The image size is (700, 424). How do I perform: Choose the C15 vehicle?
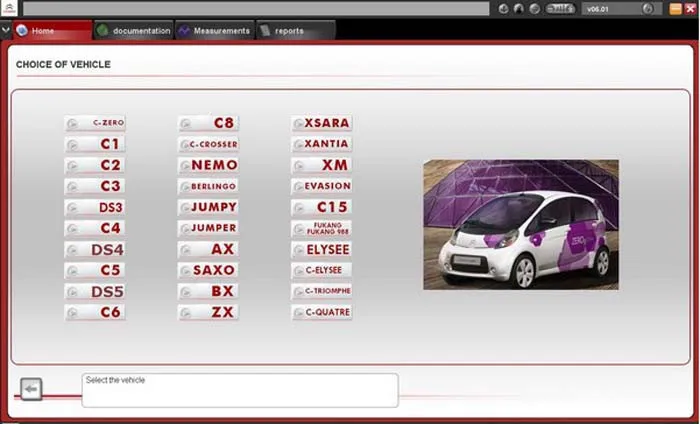(x=322, y=208)
